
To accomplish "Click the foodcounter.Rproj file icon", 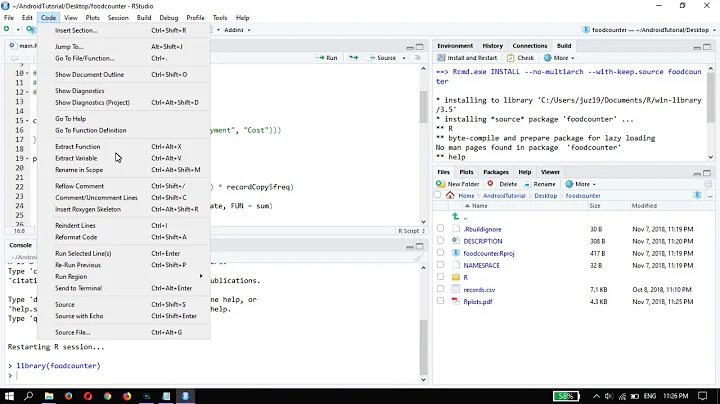I will click(456, 253).
